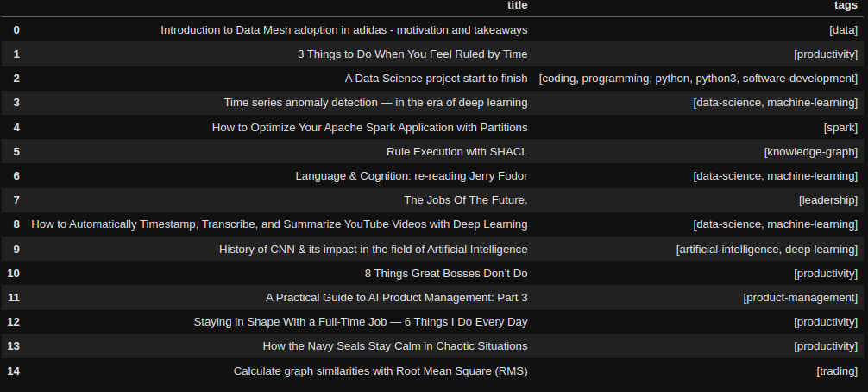
Task: Click the '[leadership]' tag cell
Action: click(828, 200)
